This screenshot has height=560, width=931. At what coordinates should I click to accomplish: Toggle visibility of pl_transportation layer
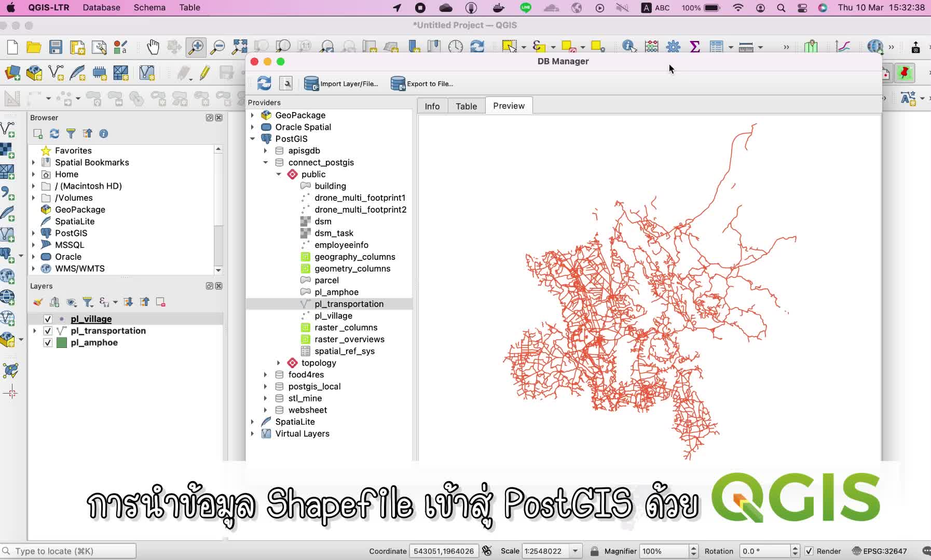tap(48, 331)
